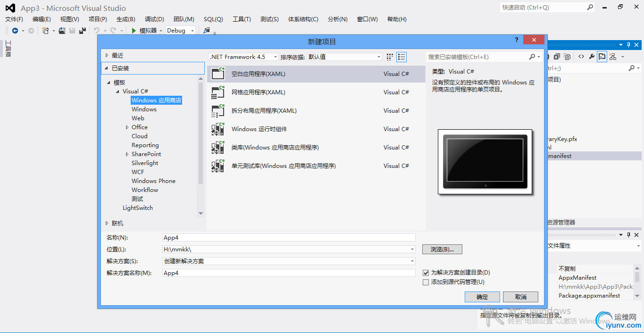This screenshot has width=644, height=333.
Task: Switch templates to small icons view
Action: tap(390, 57)
